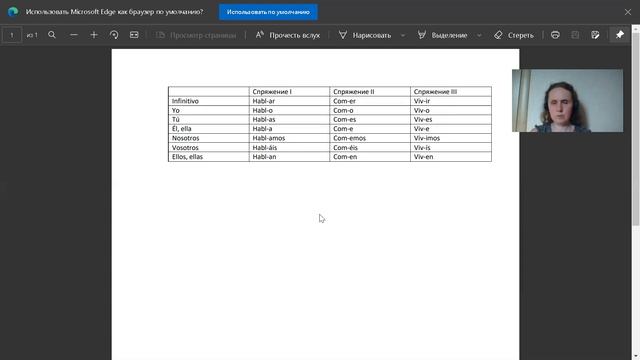The width and height of the screenshot is (640, 360).
Task: Click the save icon in toolbar
Action: click(575, 35)
